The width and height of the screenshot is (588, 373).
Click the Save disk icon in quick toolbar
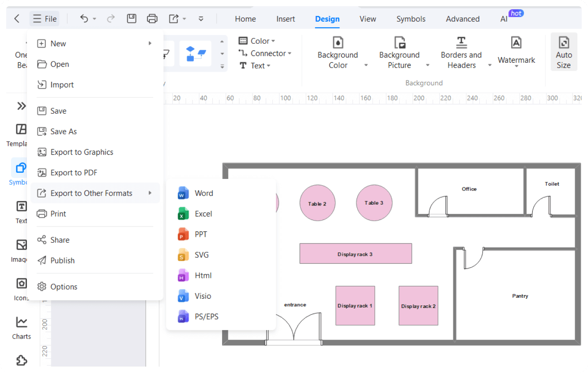click(132, 19)
